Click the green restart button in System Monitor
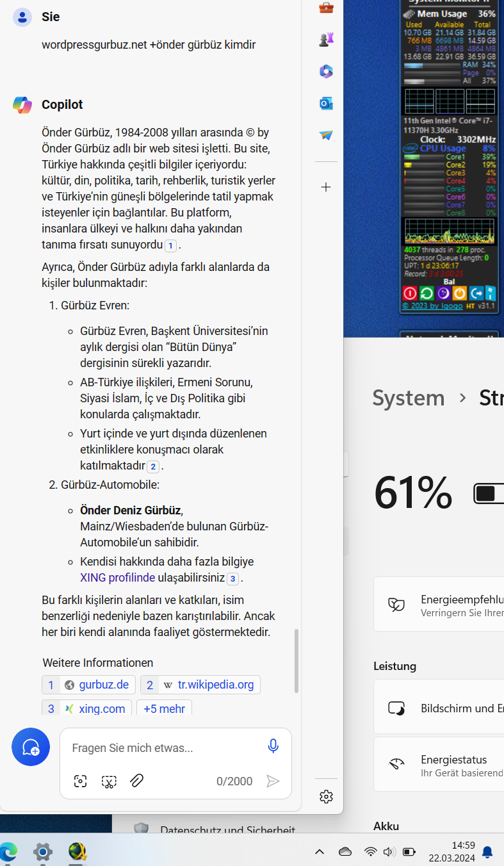Screen dimensions: 504x866 pyautogui.click(x=427, y=293)
